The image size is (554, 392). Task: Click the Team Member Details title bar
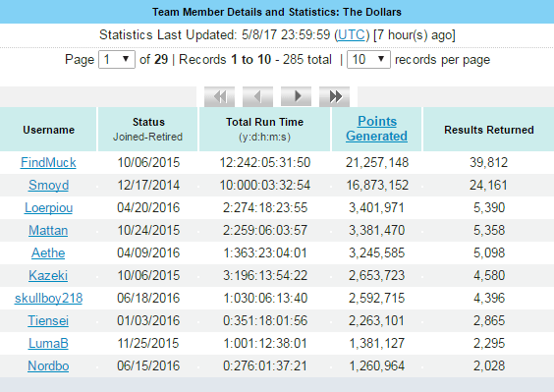point(277,12)
